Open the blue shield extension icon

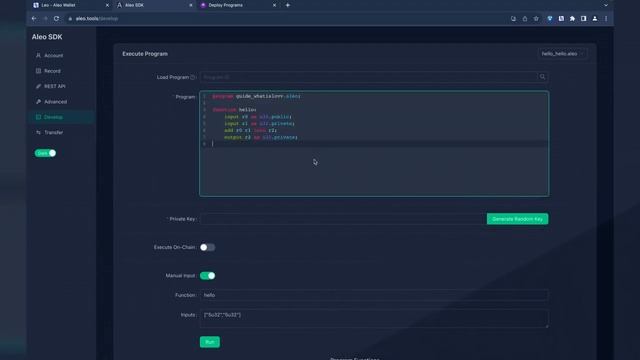[550, 19]
